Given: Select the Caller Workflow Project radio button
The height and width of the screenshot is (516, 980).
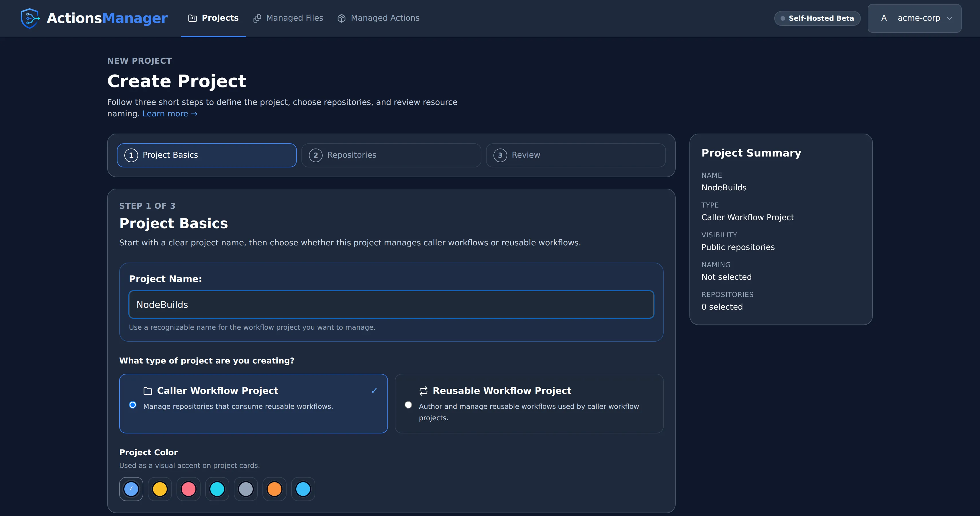Looking at the screenshot, I should tap(133, 404).
